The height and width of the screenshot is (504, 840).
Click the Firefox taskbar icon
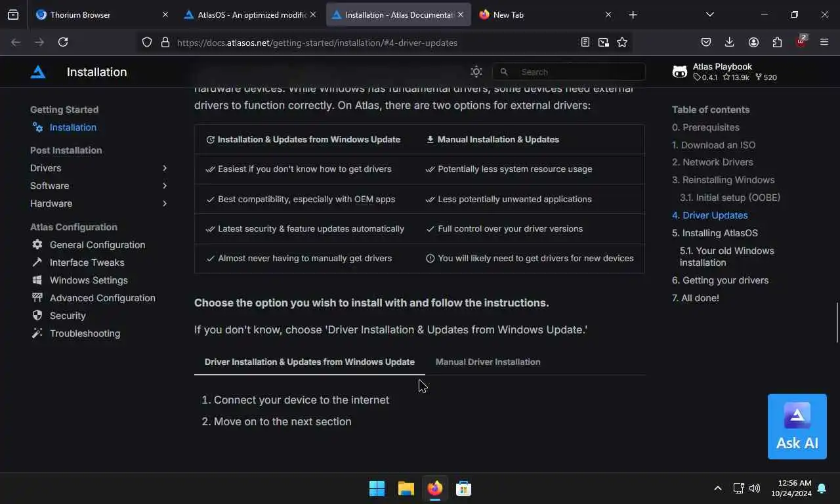435,488
